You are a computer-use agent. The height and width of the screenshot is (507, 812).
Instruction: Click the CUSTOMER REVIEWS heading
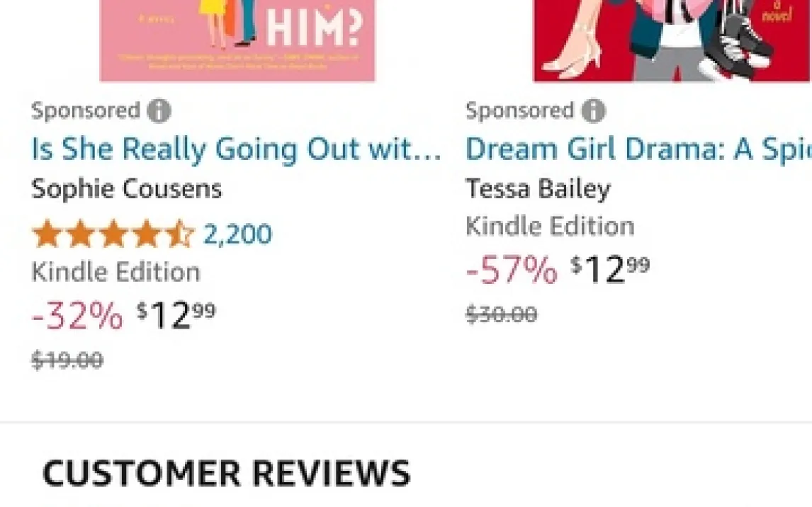tap(227, 474)
